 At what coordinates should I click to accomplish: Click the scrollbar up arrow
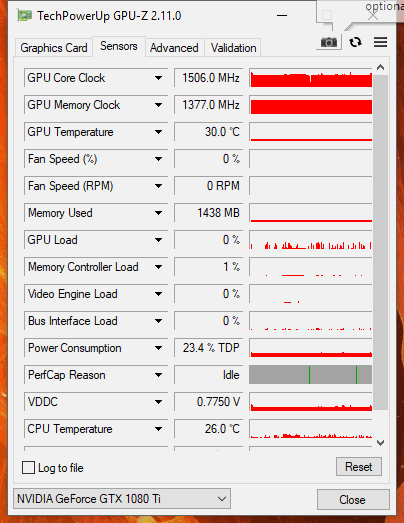tap(380, 68)
